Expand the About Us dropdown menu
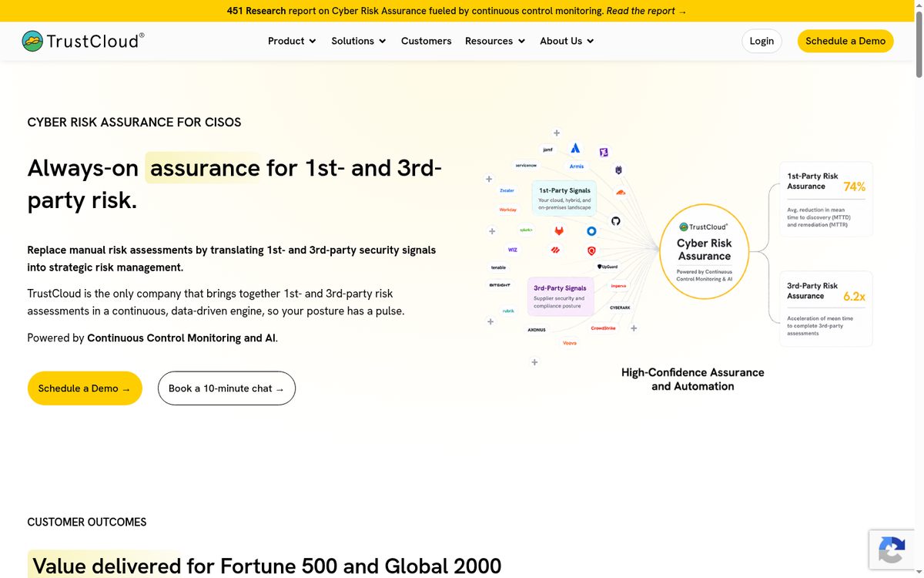The image size is (924, 578). pyautogui.click(x=567, y=41)
